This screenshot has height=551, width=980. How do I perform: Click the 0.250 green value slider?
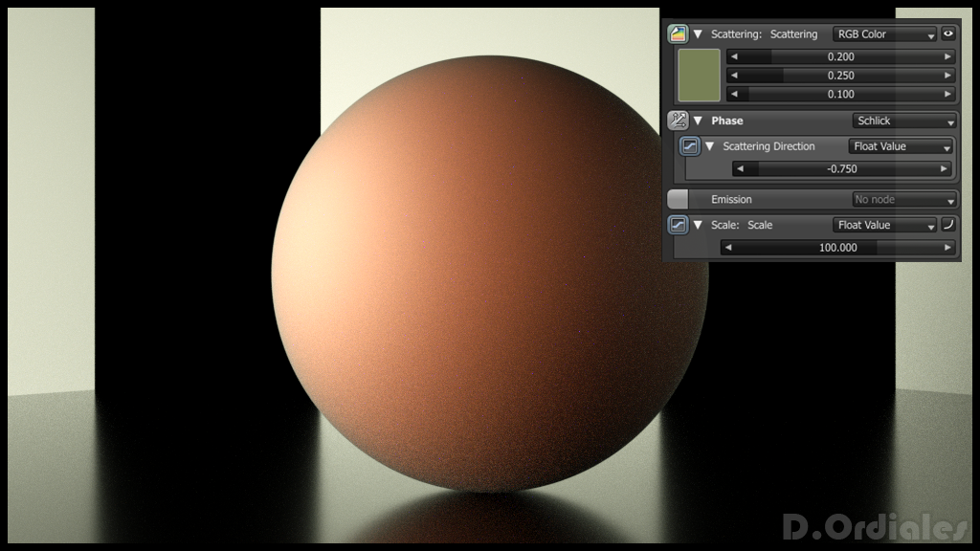[840, 76]
